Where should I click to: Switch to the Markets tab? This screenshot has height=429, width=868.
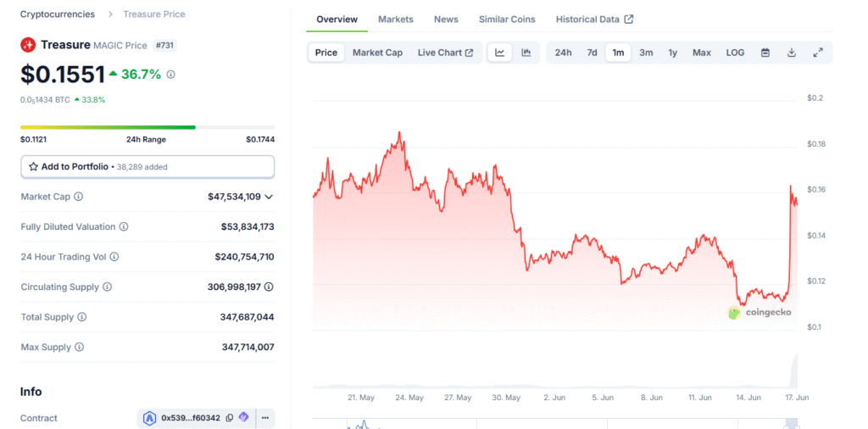[396, 19]
